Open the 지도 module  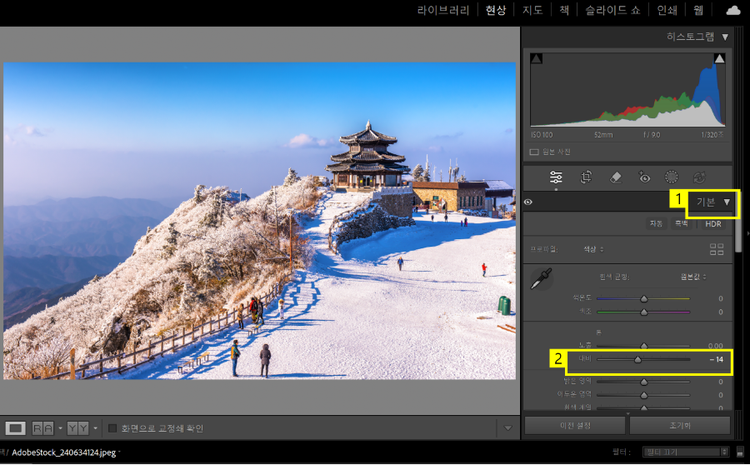(x=532, y=10)
